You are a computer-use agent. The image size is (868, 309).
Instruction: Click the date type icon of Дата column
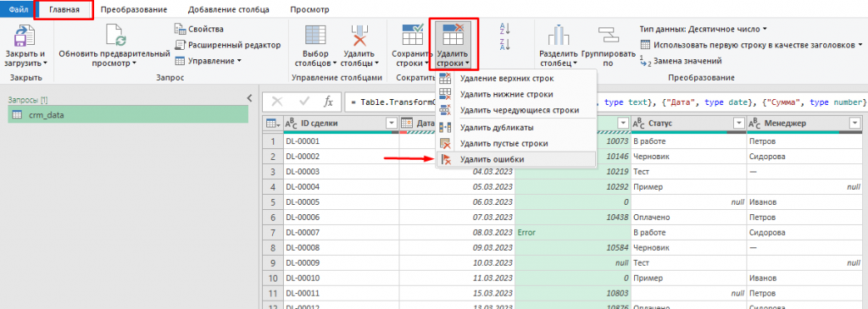coord(407,124)
